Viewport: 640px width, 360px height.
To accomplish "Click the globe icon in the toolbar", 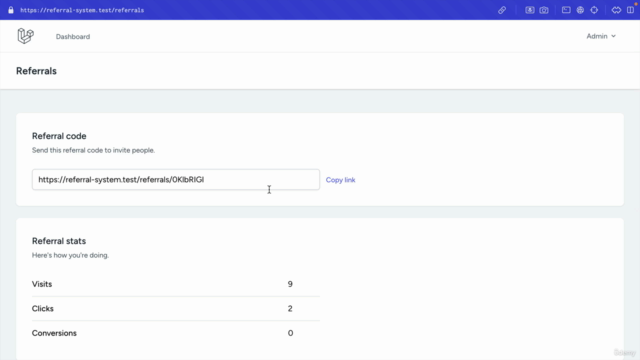I will [580, 10].
